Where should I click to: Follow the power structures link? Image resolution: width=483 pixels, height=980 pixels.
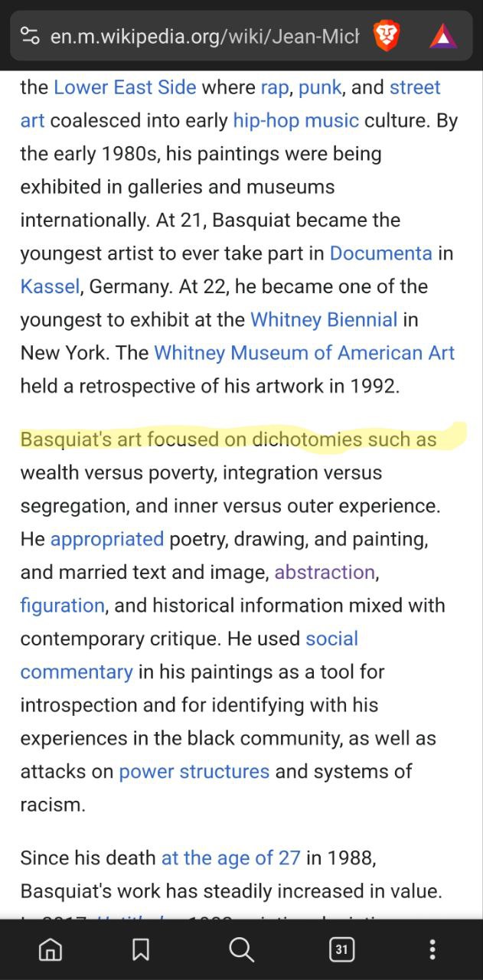tap(194, 771)
